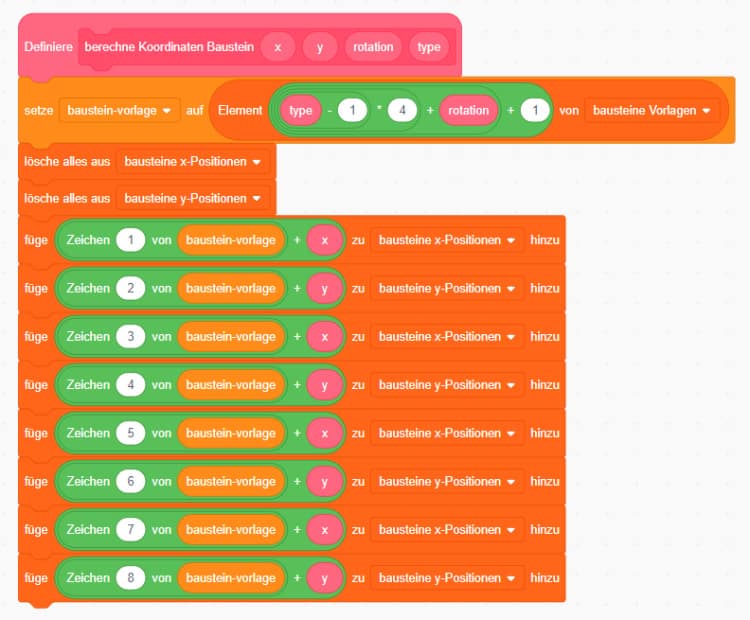Click the Zeichen index field containing 1
The height and width of the screenshot is (620, 750).
coord(131,240)
